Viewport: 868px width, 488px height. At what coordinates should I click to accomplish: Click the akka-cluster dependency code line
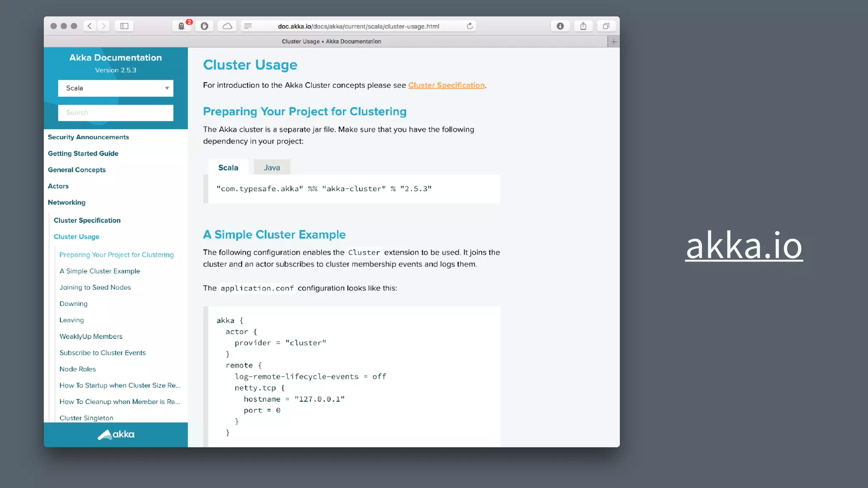pyautogui.click(x=324, y=189)
